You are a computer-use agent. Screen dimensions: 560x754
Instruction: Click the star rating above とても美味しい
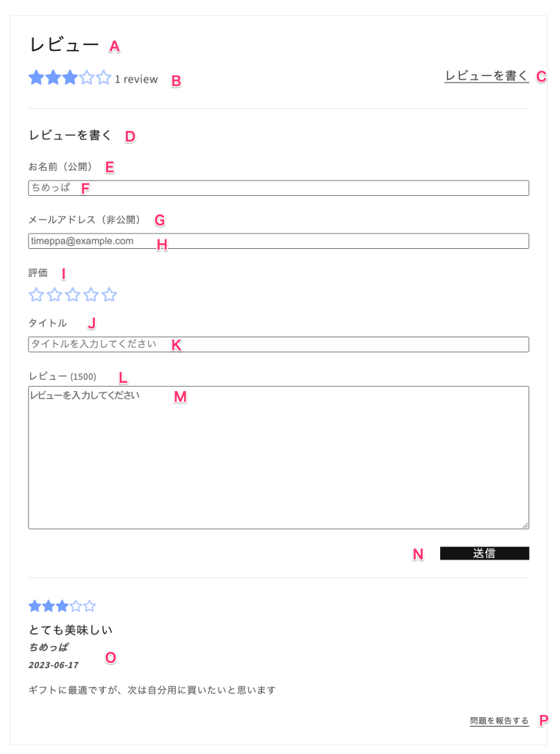pyautogui.click(x=62, y=606)
